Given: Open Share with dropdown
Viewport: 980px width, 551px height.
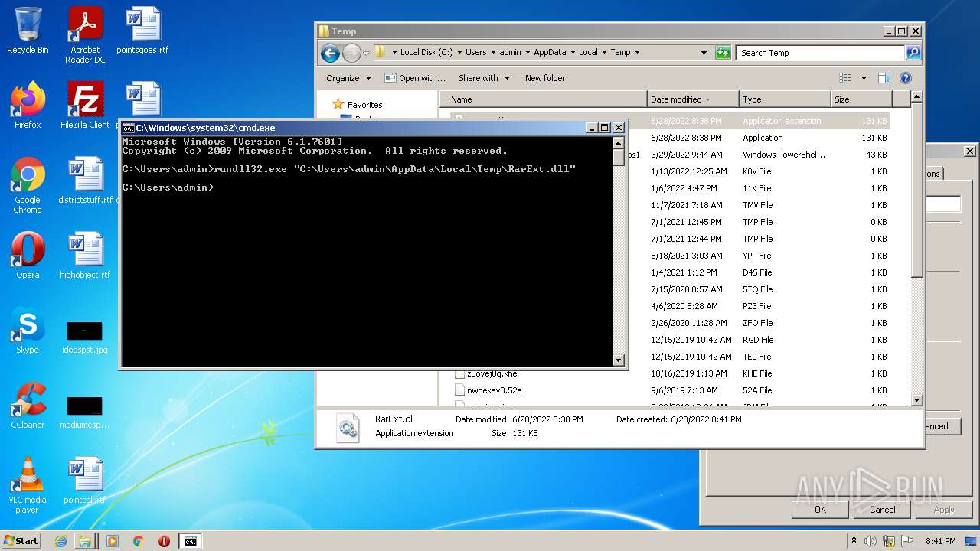Looking at the screenshot, I should [484, 78].
